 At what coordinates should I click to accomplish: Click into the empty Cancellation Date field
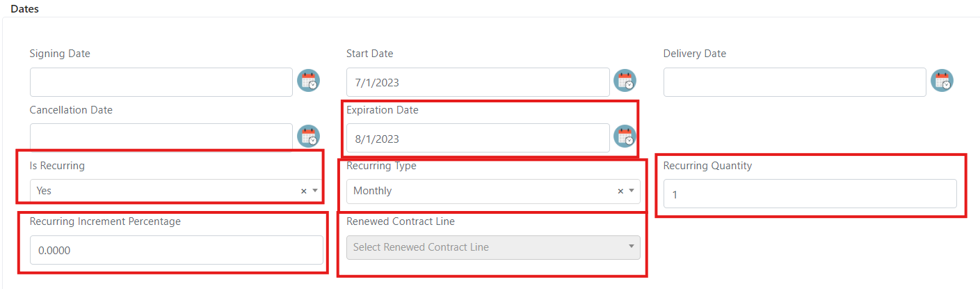pos(161,137)
